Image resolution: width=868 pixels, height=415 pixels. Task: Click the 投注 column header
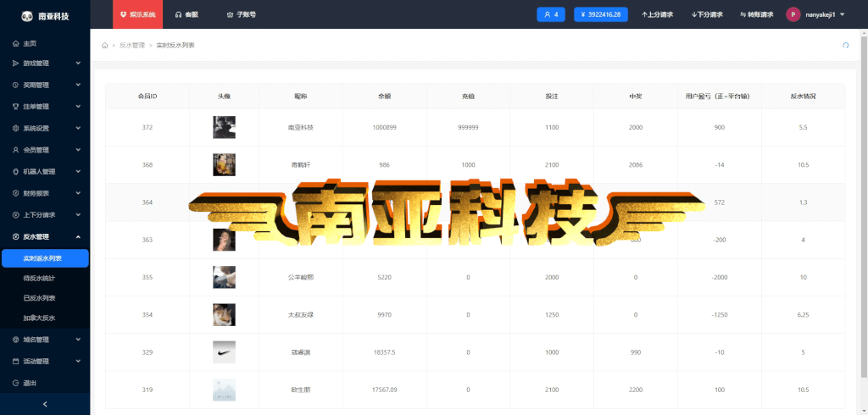pyautogui.click(x=552, y=97)
